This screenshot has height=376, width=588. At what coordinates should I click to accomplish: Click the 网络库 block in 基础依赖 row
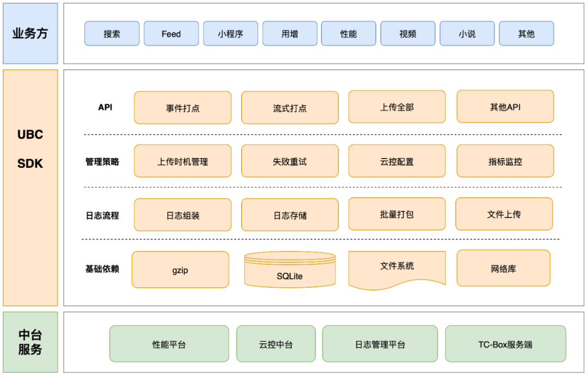click(504, 269)
